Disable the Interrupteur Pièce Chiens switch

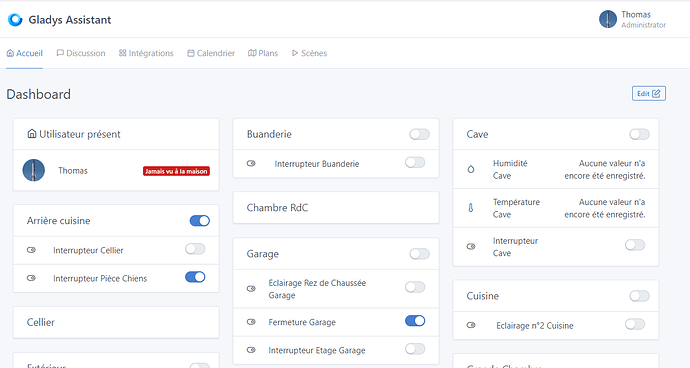(195, 277)
